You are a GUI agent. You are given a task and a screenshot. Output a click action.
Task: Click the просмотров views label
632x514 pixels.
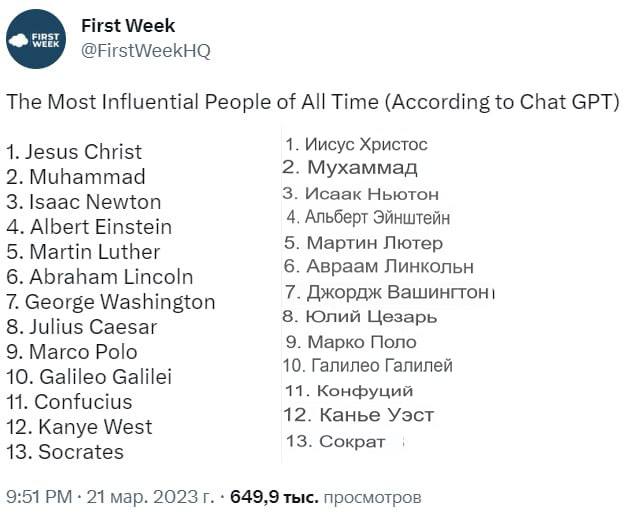point(372,496)
